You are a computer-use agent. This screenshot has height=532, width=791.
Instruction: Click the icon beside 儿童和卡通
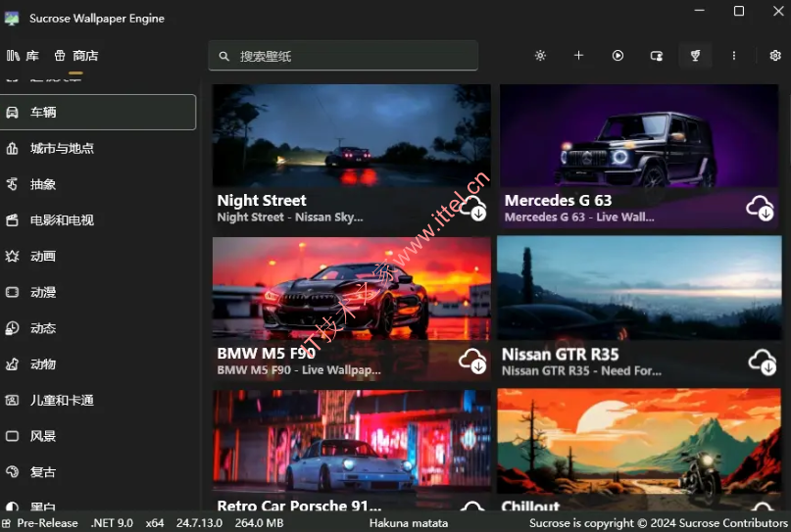(12, 400)
